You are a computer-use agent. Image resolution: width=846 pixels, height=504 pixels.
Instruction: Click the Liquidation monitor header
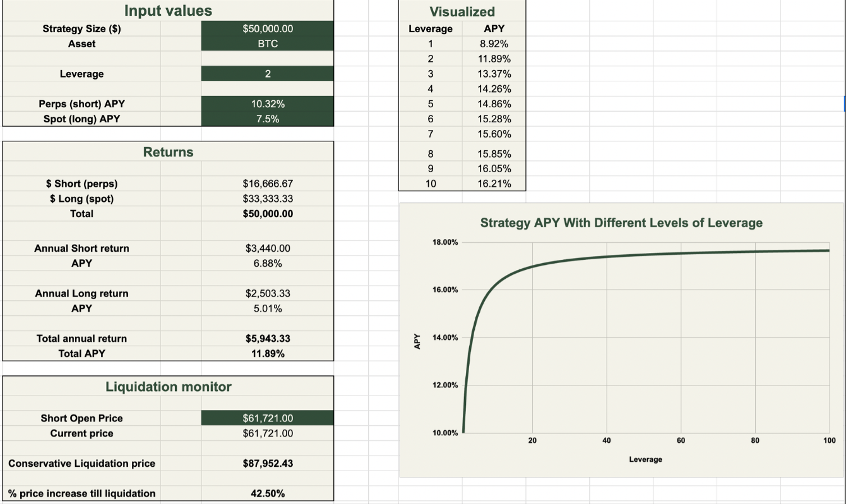[168, 387]
